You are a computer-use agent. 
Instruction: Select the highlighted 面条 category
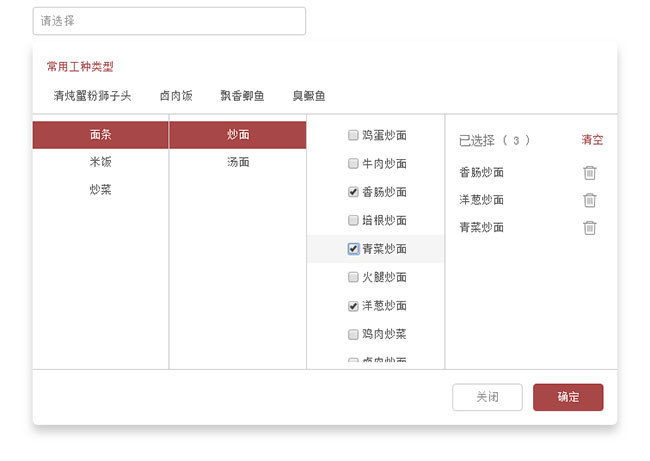100,135
